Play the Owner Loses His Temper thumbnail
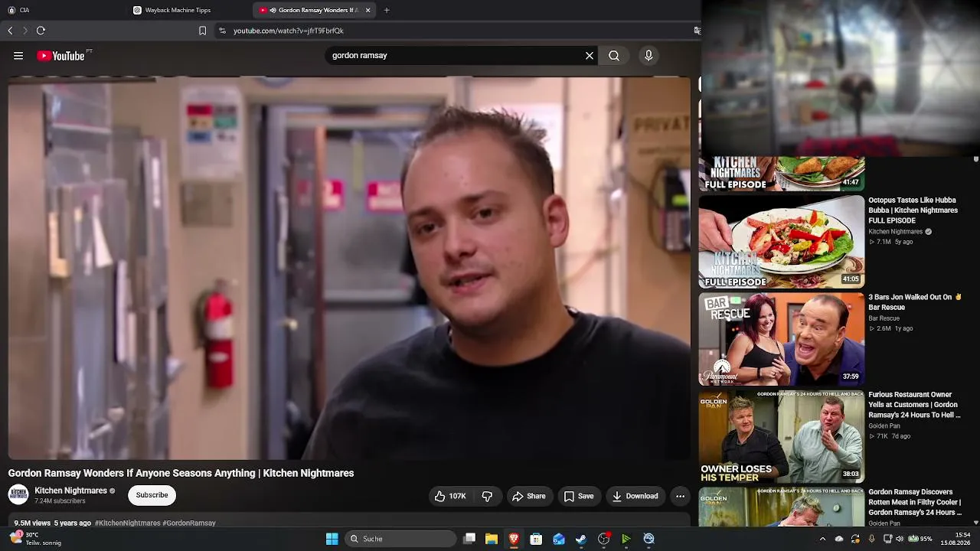980x551 pixels. (782, 437)
